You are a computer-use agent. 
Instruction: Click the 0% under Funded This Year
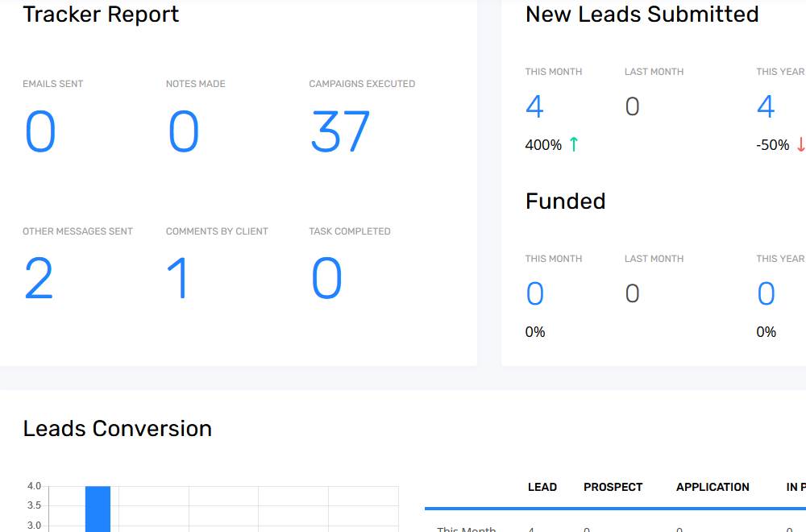click(x=766, y=332)
